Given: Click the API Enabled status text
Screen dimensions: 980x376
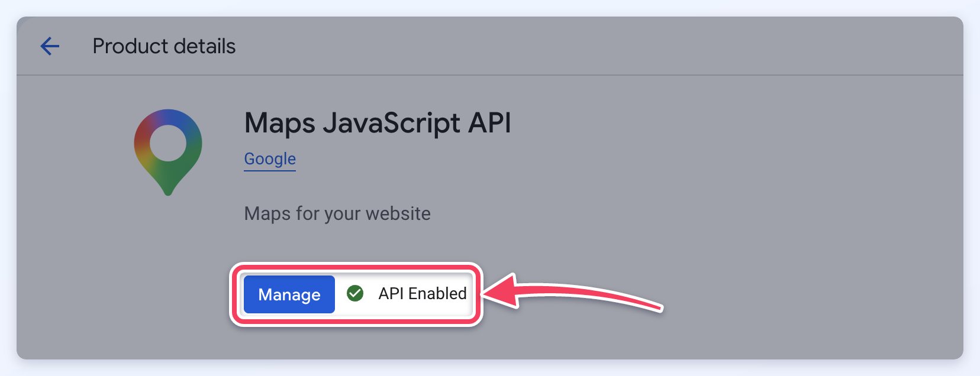Looking at the screenshot, I should click(x=423, y=293).
